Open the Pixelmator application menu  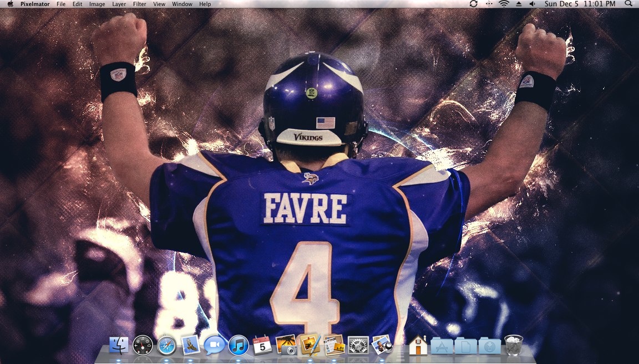[x=35, y=4]
